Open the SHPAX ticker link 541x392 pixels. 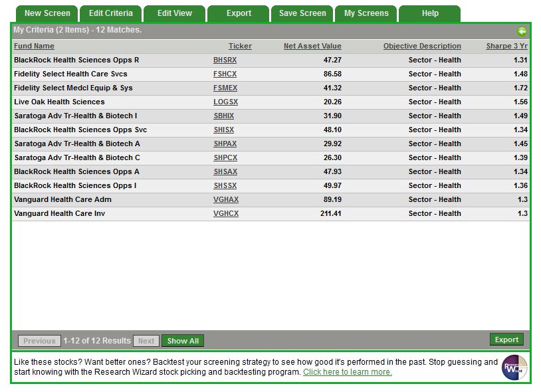tap(225, 144)
